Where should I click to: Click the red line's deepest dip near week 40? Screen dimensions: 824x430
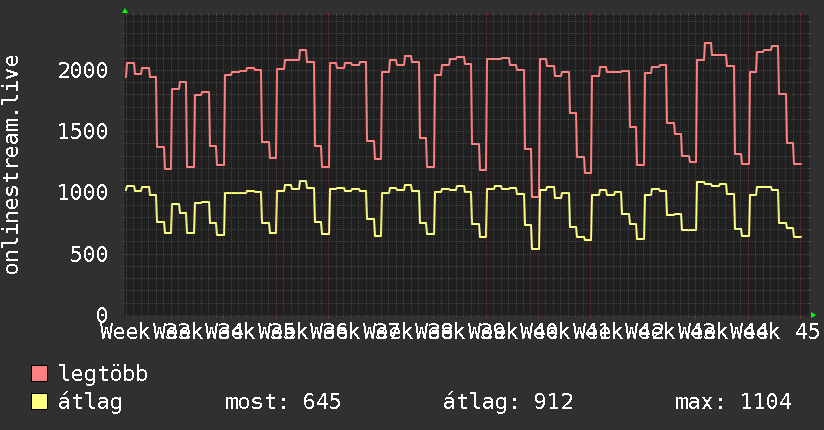click(x=535, y=195)
